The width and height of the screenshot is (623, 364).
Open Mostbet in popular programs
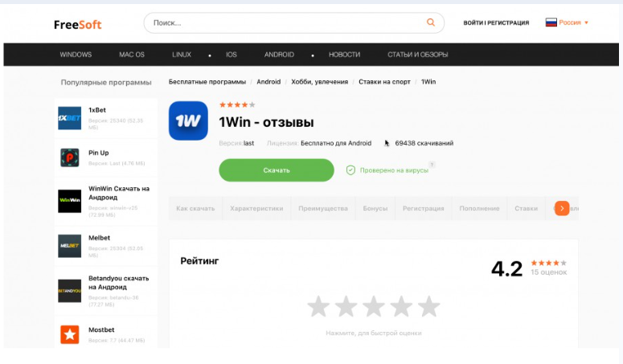(x=101, y=330)
